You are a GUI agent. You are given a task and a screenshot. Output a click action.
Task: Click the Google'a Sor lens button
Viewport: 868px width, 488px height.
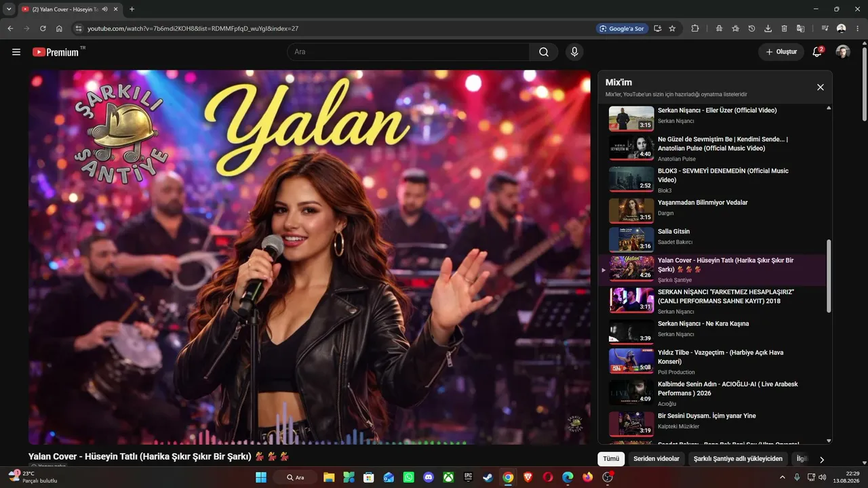click(621, 28)
